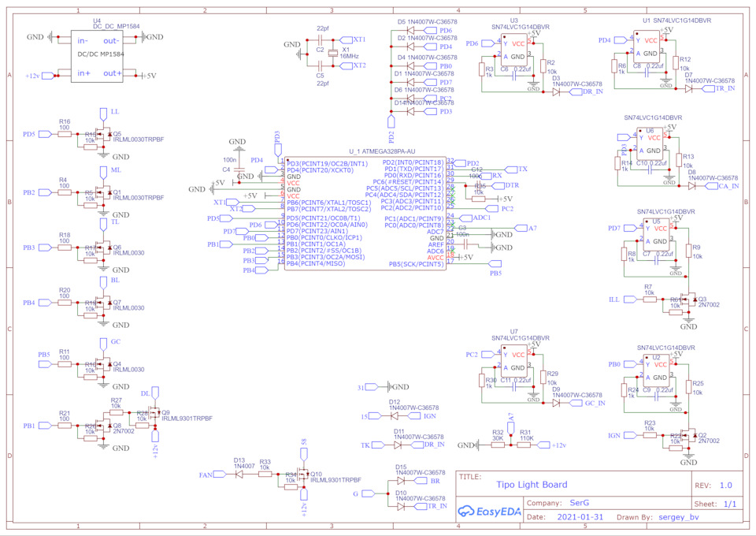Select the R33 10k resistor symbol
This screenshot has width=756, height=536.
(x=265, y=475)
